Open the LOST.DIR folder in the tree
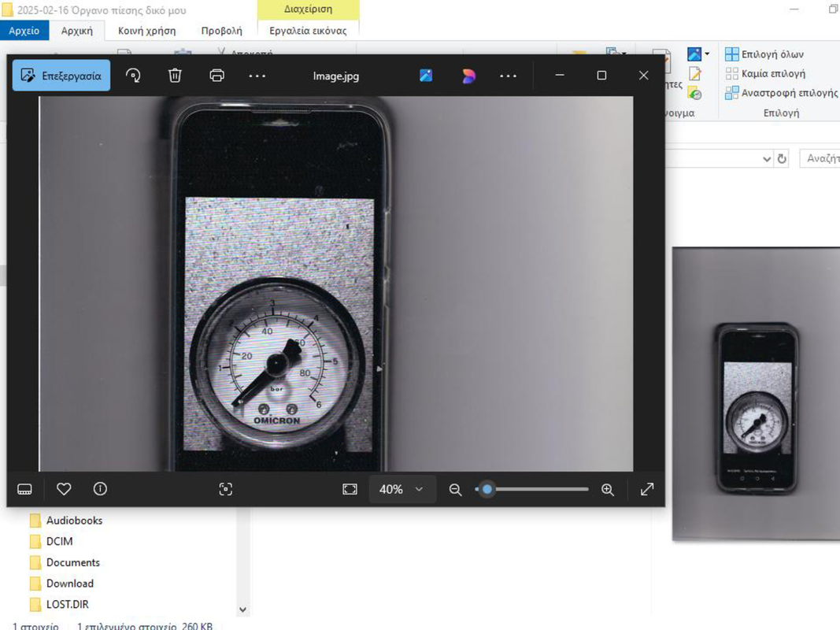 (67, 604)
